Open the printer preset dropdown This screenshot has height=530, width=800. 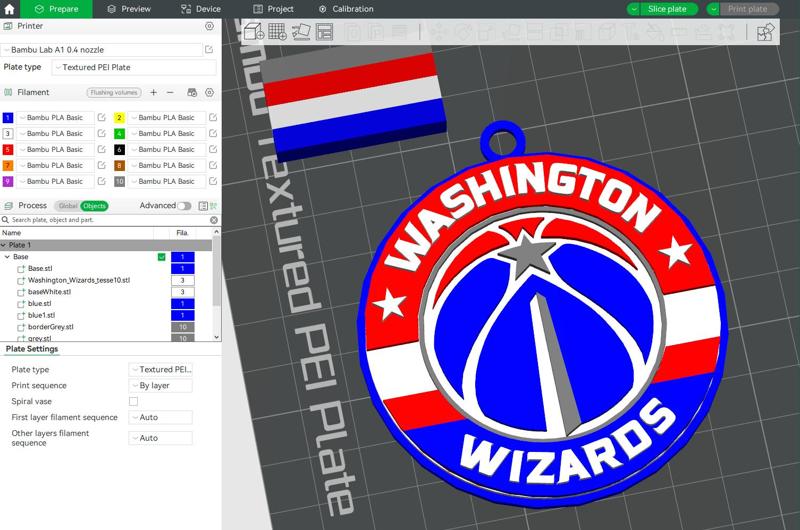pos(102,49)
